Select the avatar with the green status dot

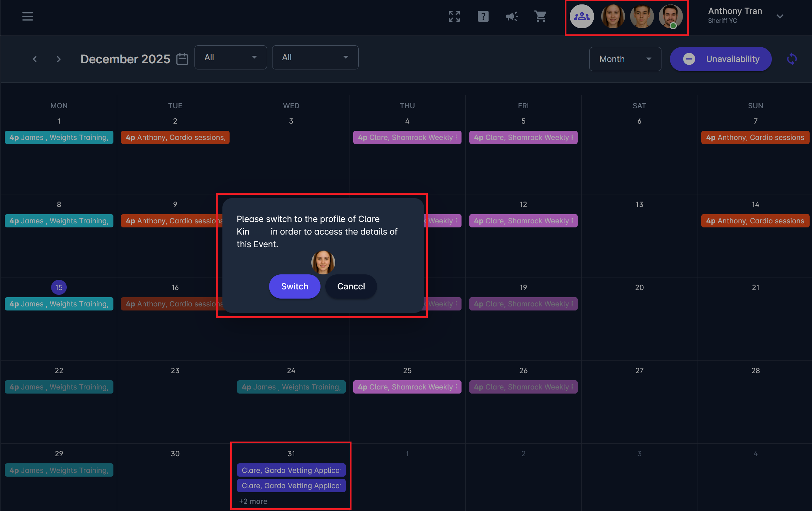[x=670, y=16]
